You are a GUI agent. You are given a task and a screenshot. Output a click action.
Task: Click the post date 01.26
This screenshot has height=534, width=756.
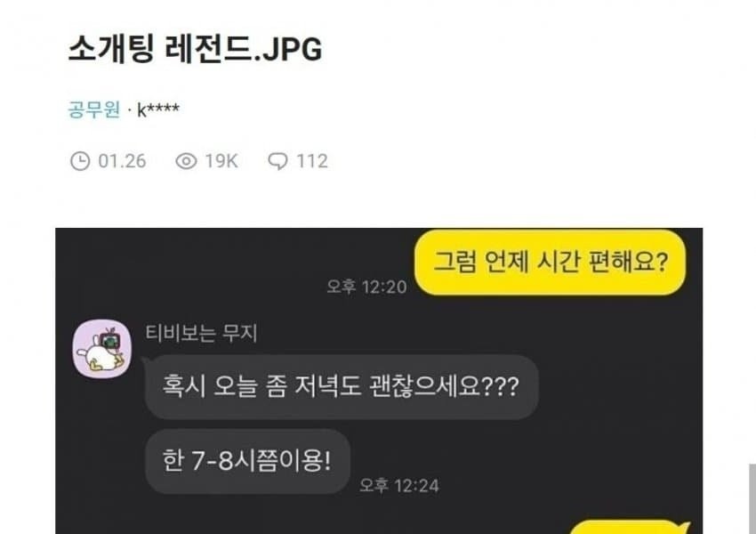tap(122, 161)
